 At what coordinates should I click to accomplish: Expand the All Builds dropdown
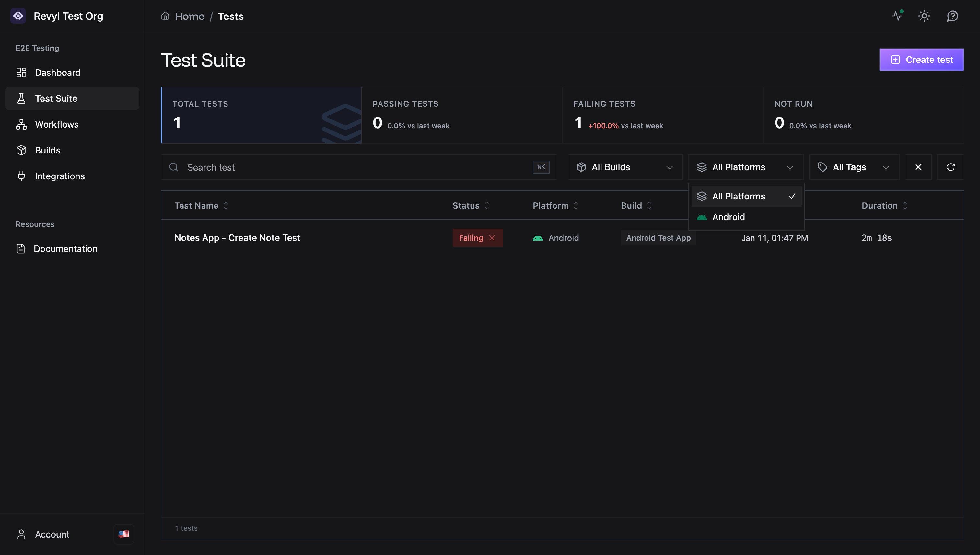625,167
